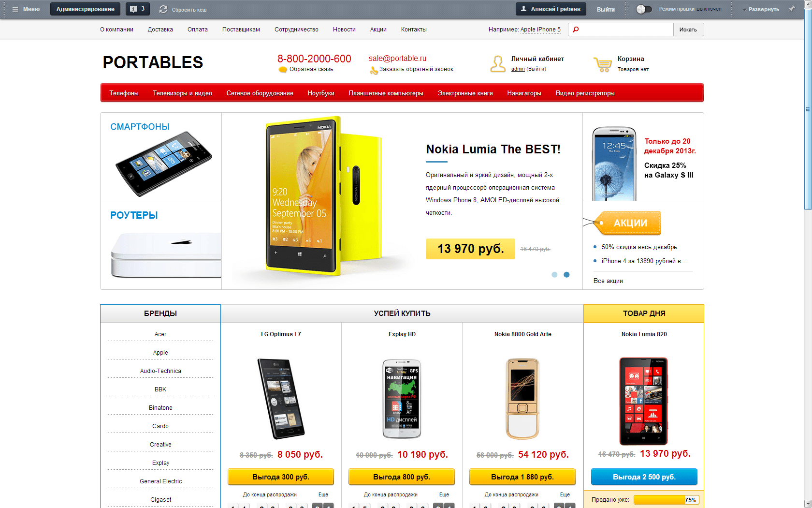Click the pin icon in admin toolbar

tap(792, 9)
